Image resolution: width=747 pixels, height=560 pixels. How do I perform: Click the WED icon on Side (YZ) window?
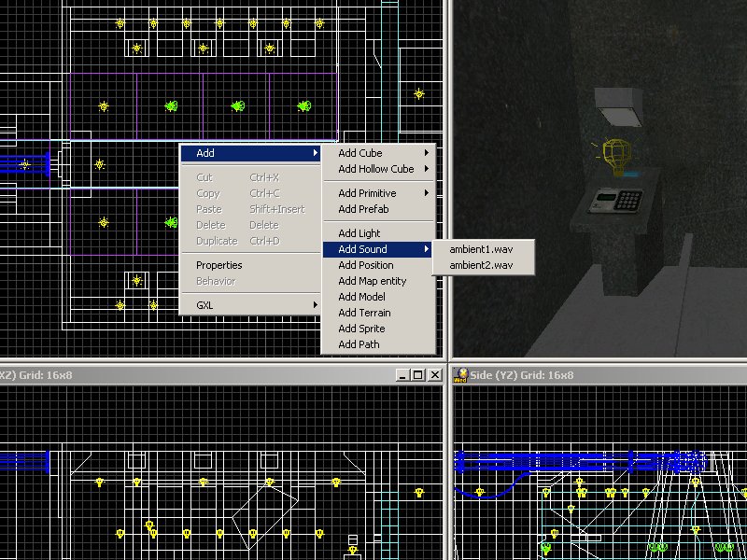(x=460, y=374)
